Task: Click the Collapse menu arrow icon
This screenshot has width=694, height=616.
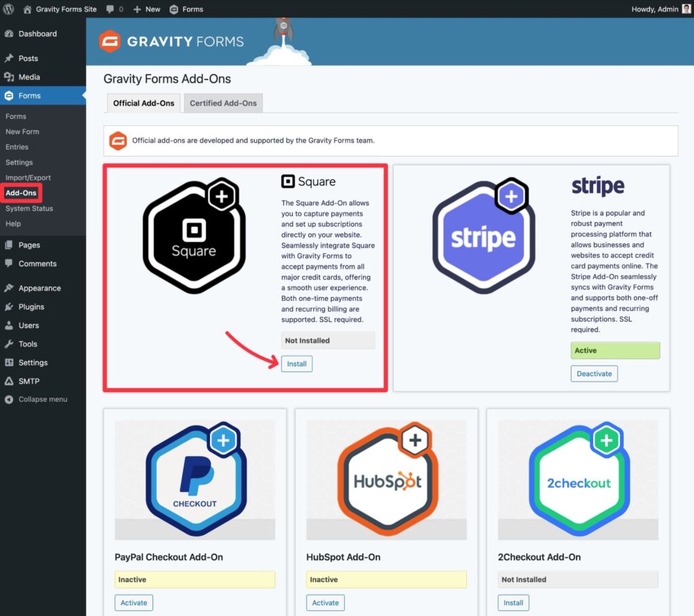Action: coord(9,399)
